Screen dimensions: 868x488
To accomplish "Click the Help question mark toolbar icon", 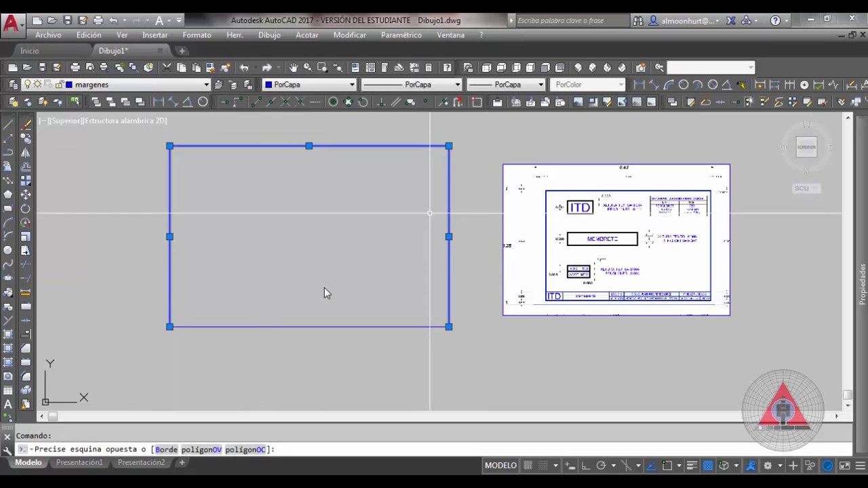I will 447,67.
